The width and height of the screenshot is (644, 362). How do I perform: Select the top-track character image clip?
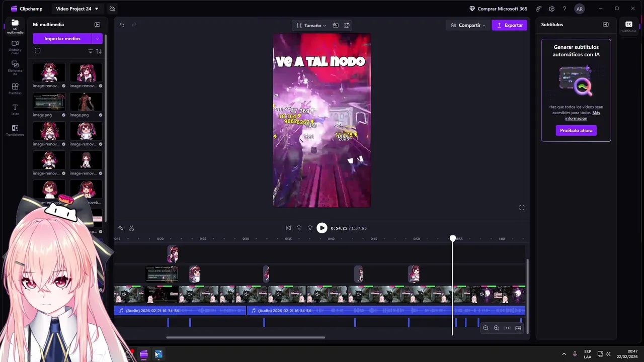[x=173, y=254]
